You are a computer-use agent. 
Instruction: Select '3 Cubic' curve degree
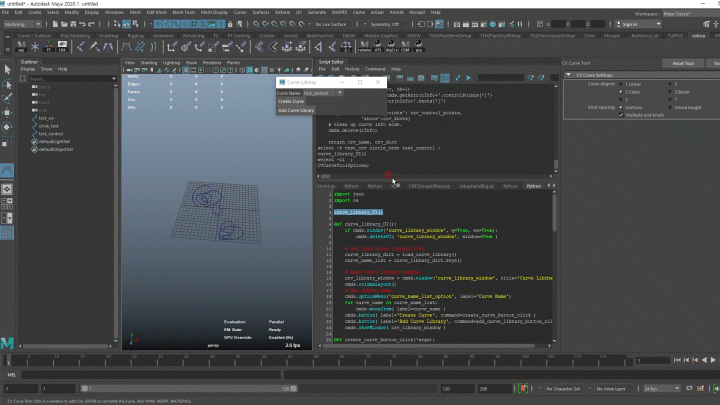[x=621, y=92]
